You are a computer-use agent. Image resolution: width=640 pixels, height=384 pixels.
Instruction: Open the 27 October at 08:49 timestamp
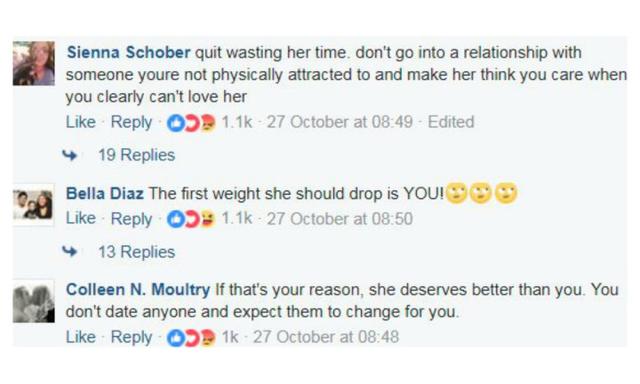click(x=340, y=122)
